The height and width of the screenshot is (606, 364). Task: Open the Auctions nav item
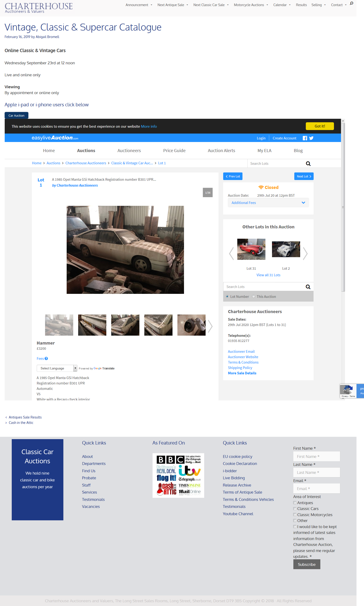(x=86, y=151)
